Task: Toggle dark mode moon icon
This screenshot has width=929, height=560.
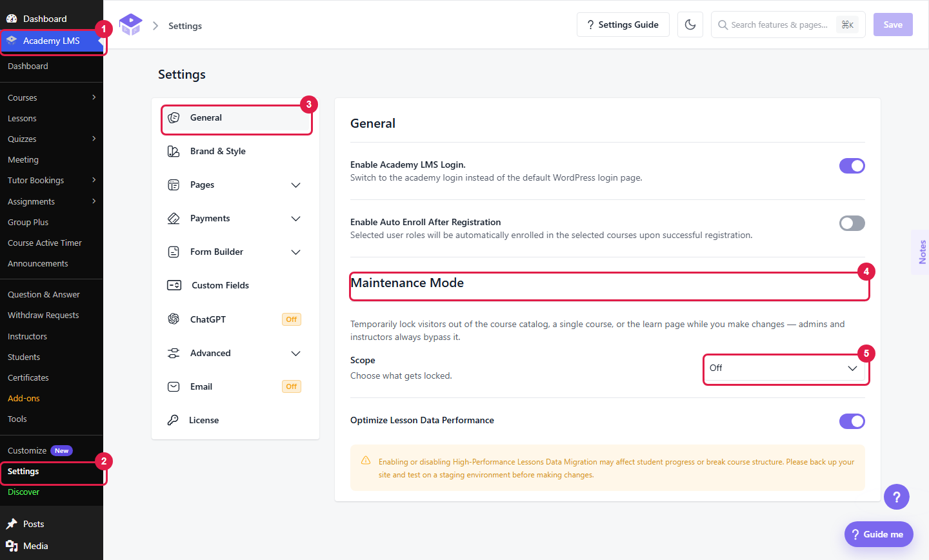Action: pyautogui.click(x=690, y=25)
